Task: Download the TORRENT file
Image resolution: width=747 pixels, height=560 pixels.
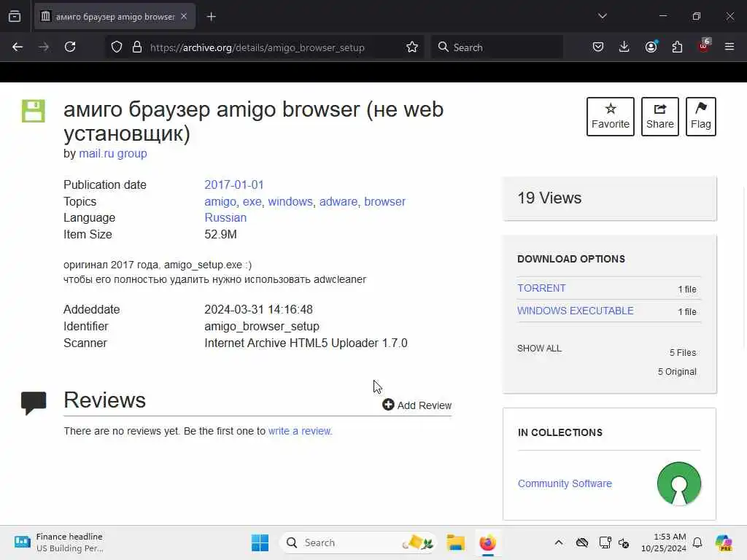Action: coord(542,288)
